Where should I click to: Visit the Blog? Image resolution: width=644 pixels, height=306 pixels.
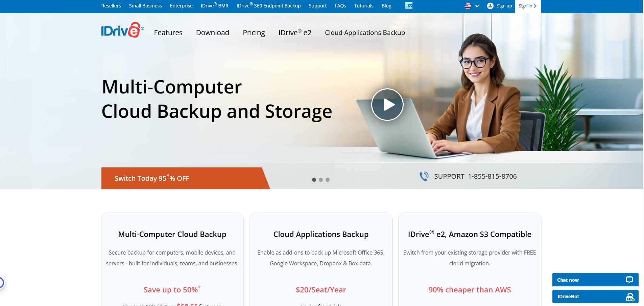click(386, 6)
